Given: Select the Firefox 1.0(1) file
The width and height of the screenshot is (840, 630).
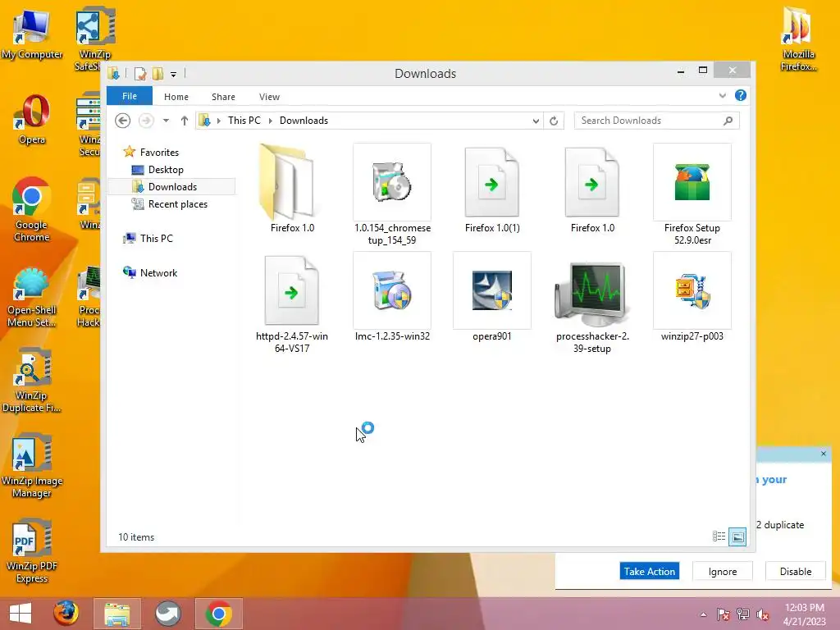Looking at the screenshot, I should [492, 189].
